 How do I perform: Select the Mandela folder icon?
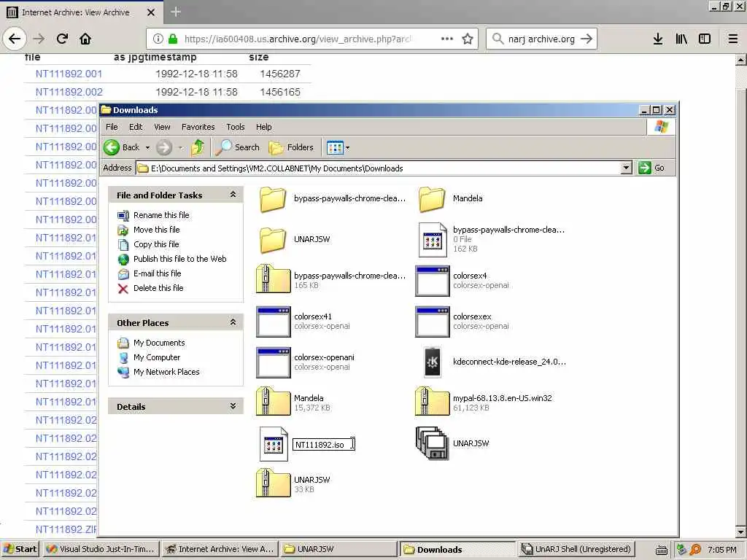(x=432, y=199)
